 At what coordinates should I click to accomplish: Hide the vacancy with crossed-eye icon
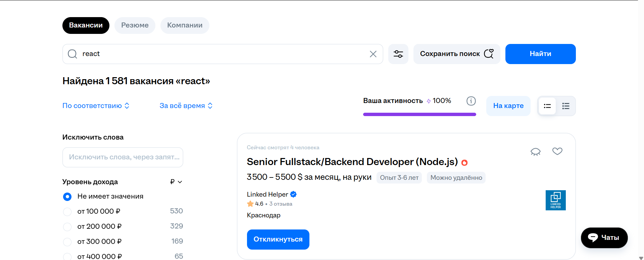535,152
